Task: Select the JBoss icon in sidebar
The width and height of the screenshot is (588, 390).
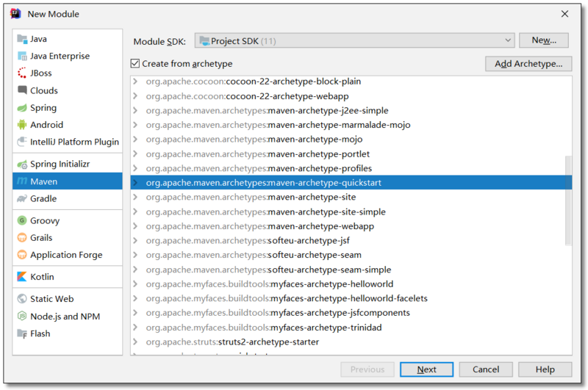Action: pos(22,73)
